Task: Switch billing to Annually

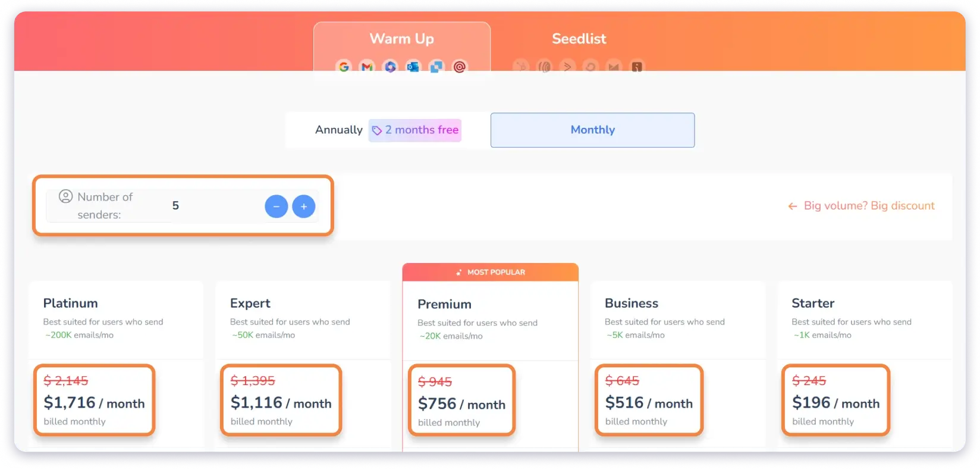Action: tap(339, 130)
